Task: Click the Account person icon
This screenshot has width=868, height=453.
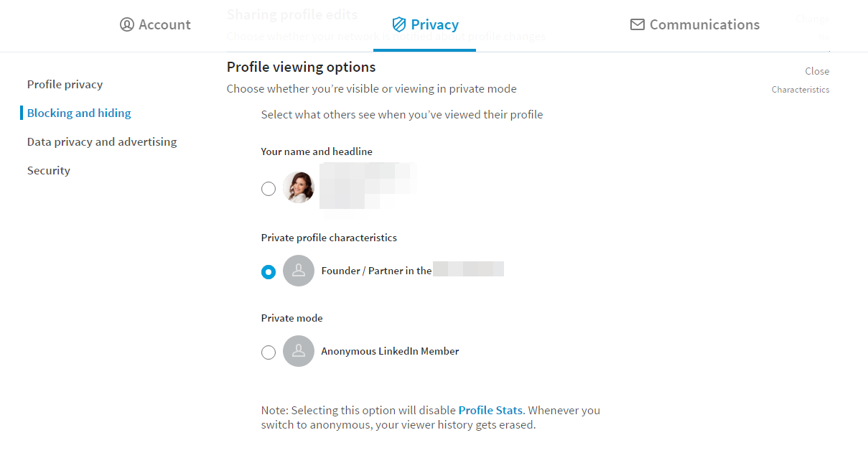Action: coord(127,24)
